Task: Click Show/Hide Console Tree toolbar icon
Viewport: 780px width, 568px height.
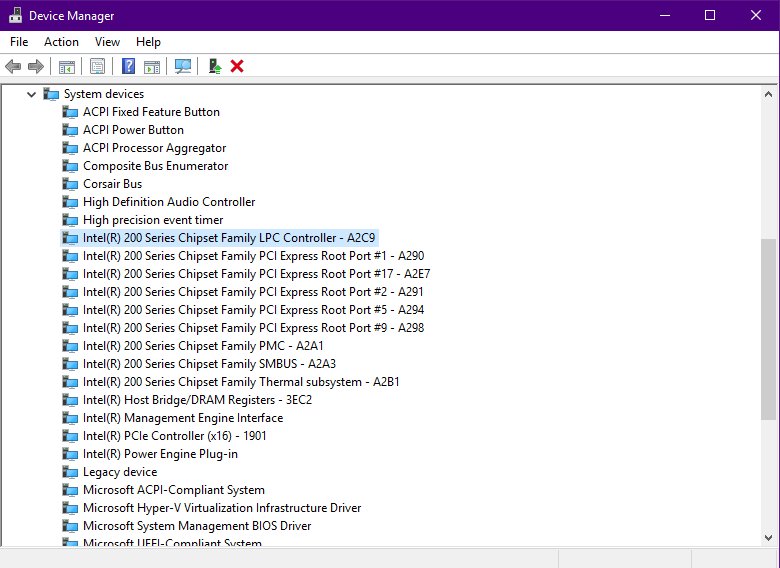Action: click(x=67, y=66)
